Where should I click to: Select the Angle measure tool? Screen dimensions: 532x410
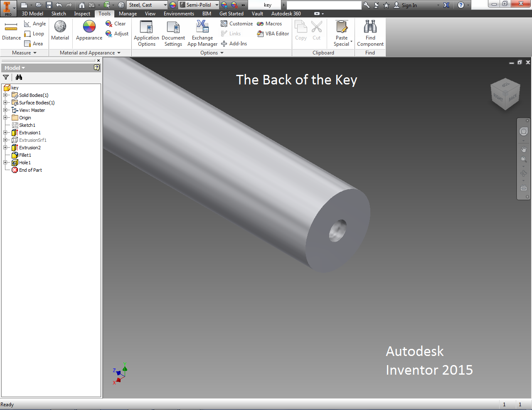click(35, 24)
